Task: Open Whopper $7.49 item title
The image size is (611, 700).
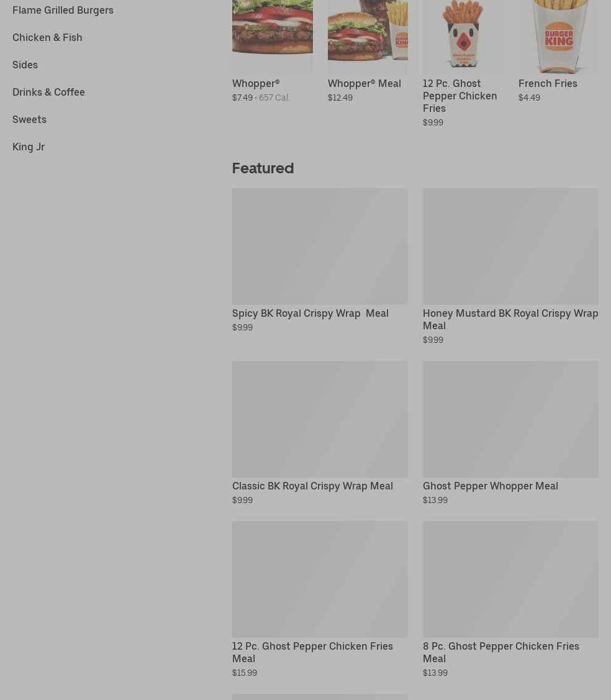Action: click(256, 83)
